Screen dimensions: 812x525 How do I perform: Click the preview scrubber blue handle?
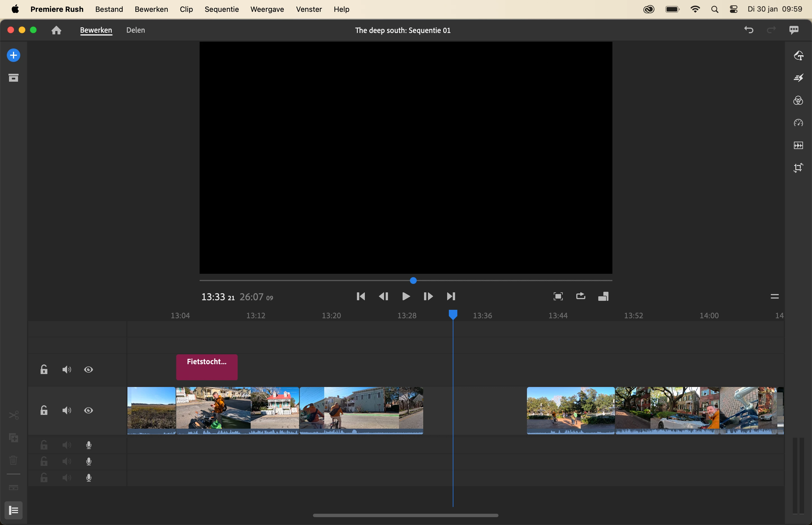point(413,281)
